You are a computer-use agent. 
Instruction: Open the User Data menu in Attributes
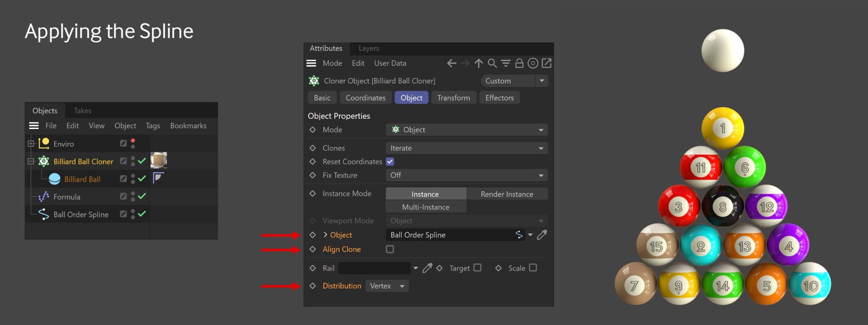tap(390, 63)
